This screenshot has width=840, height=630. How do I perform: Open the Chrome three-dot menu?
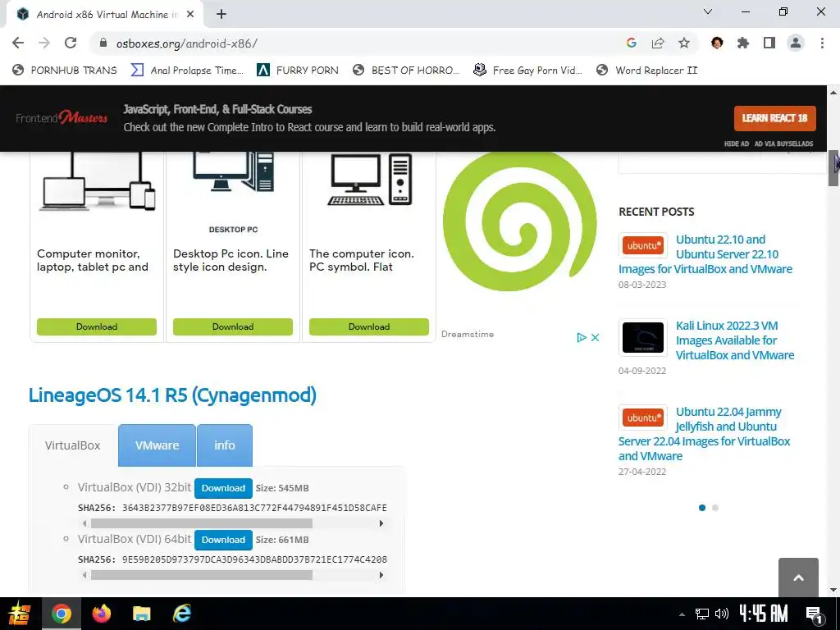click(822, 43)
